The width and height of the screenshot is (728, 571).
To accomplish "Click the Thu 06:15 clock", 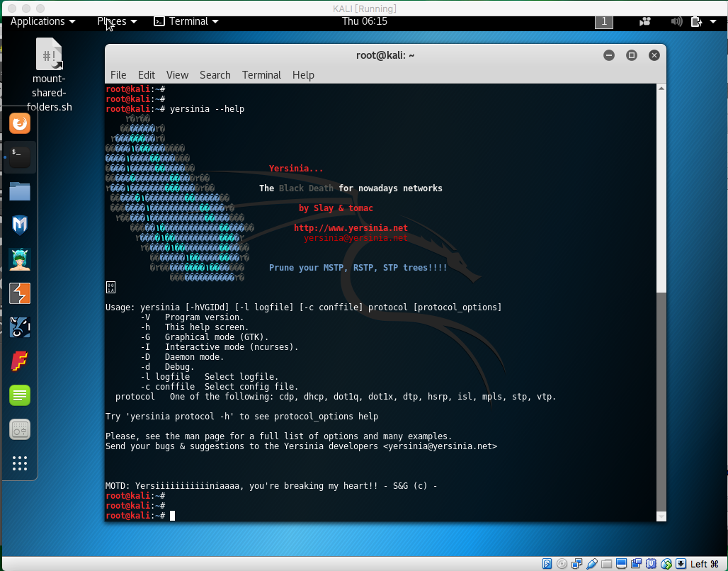I will tap(365, 21).
